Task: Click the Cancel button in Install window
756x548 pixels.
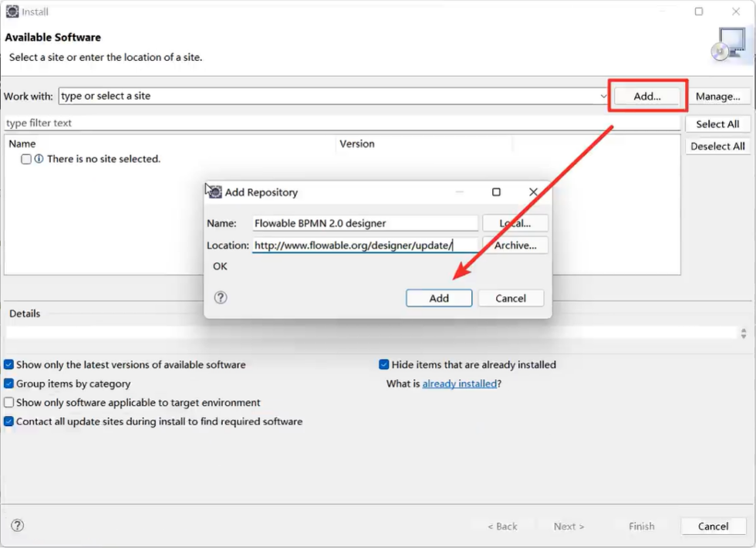Action: point(713,526)
